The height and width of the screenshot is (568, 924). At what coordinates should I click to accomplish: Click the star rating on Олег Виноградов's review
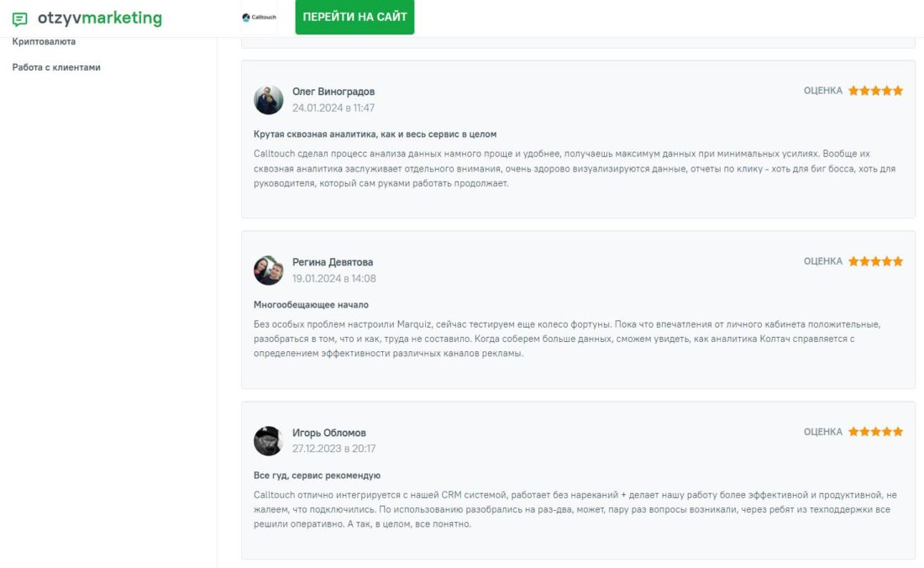tap(875, 91)
